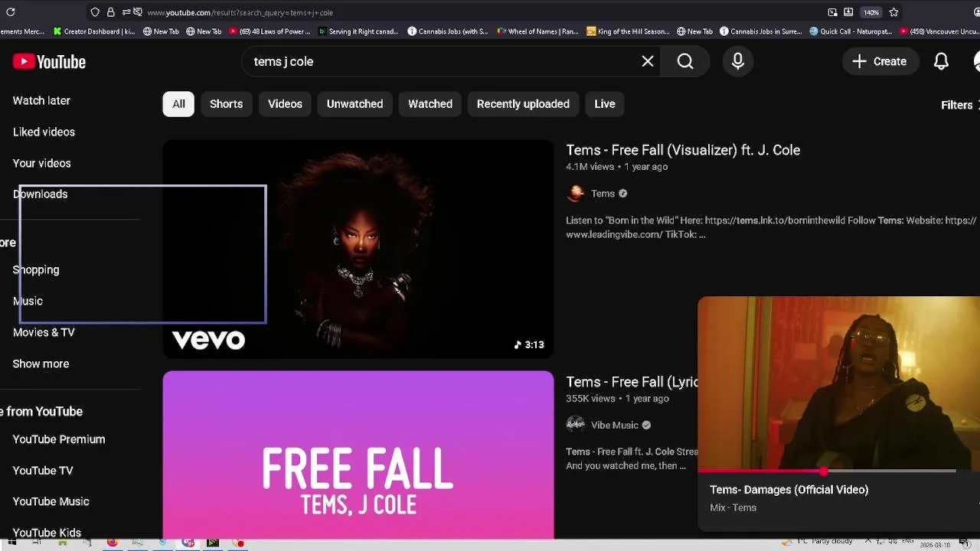Play the pink FREE FALL lyrics thumbnail
The height and width of the screenshot is (551, 980).
358,455
